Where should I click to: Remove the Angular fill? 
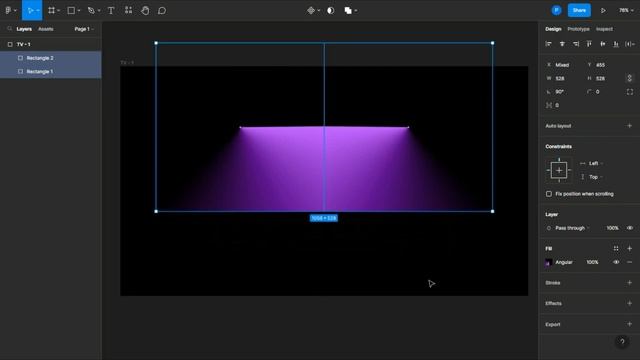coord(629,262)
